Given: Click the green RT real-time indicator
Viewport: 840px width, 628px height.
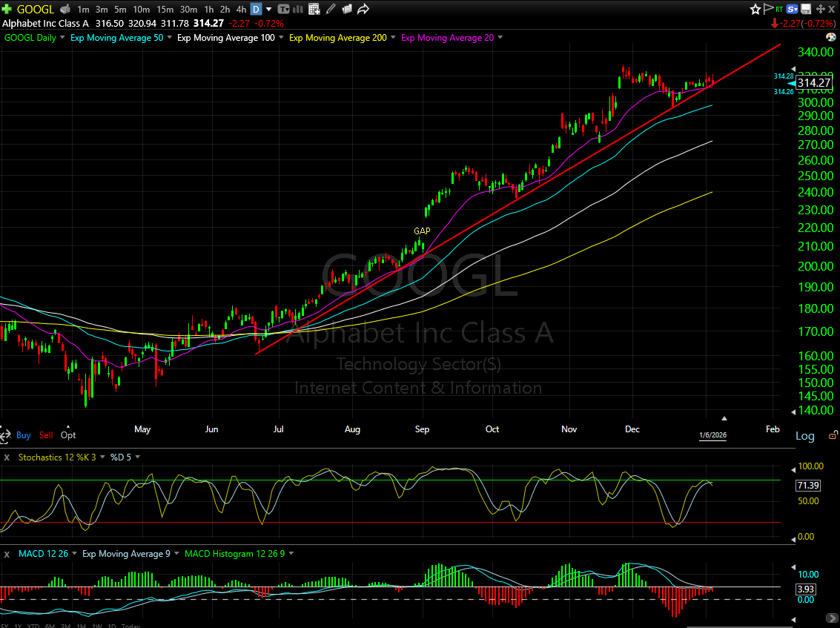Looking at the screenshot, I should point(779,10).
